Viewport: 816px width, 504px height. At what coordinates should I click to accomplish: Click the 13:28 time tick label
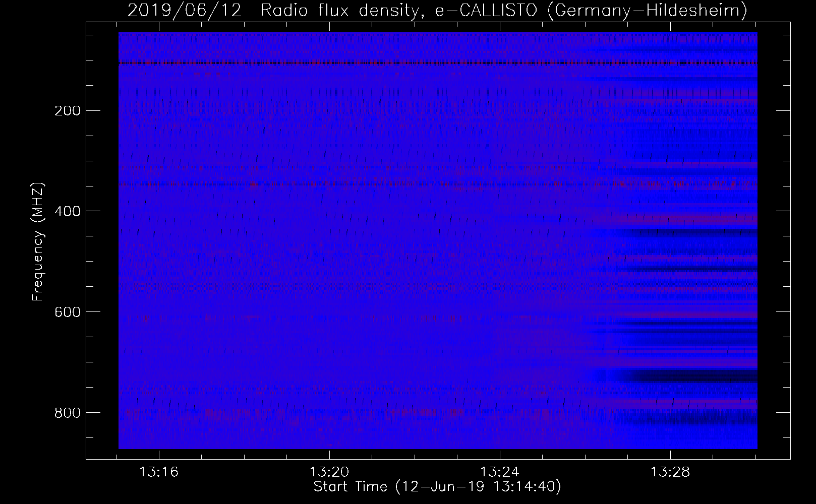[670, 472]
